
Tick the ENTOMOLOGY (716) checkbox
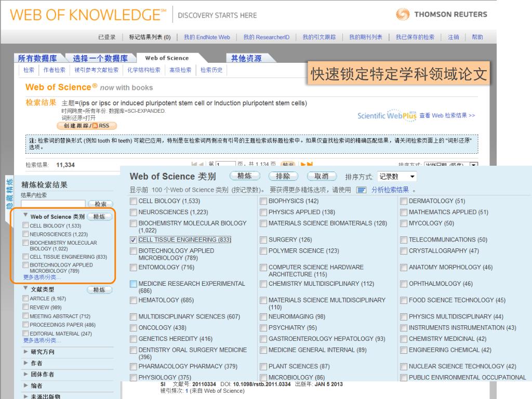[134, 268]
